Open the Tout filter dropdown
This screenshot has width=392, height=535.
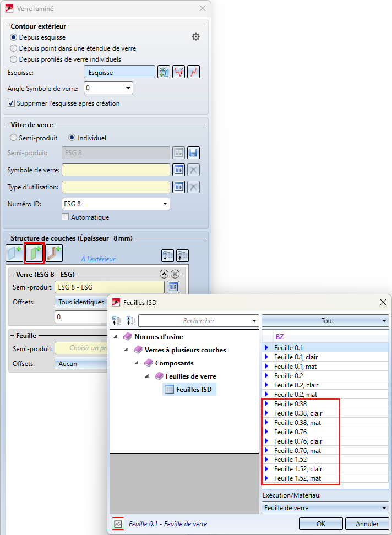(325, 321)
